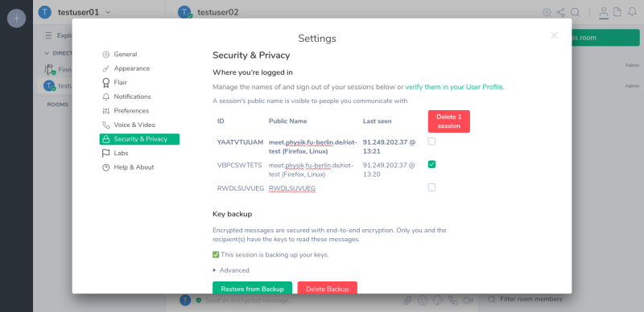
Task: Start a voice call from composer
Action: pos(453,301)
